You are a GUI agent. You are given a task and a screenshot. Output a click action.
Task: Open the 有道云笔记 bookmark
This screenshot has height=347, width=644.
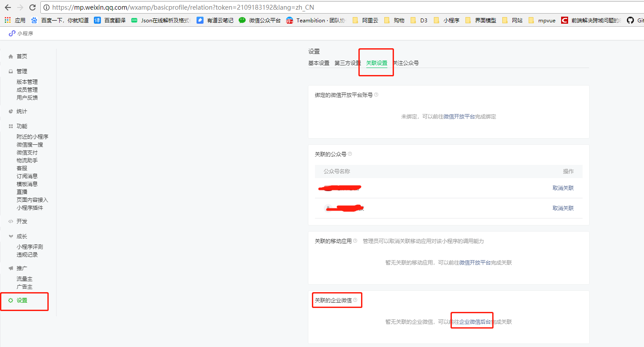click(x=215, y=20)
